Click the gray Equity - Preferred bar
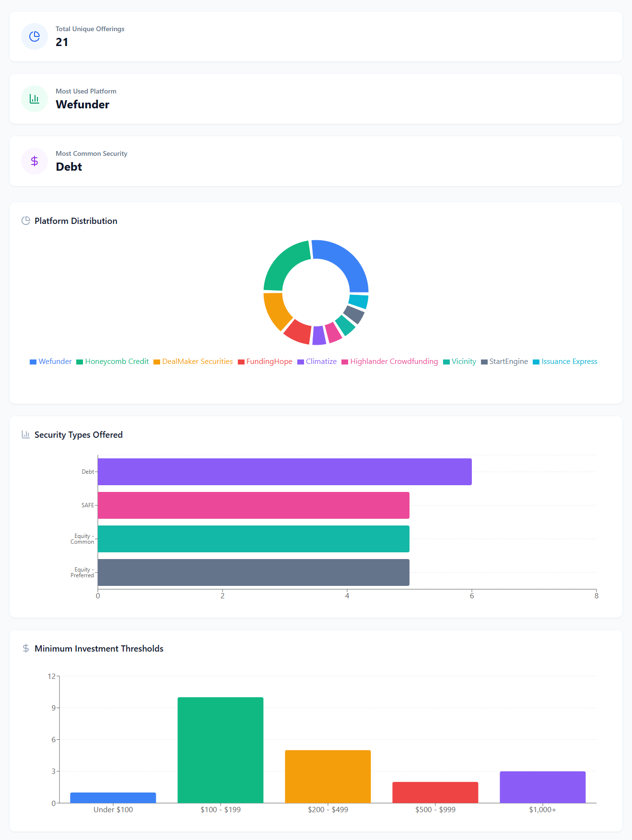632x840 pixels. tap(254, 572)
